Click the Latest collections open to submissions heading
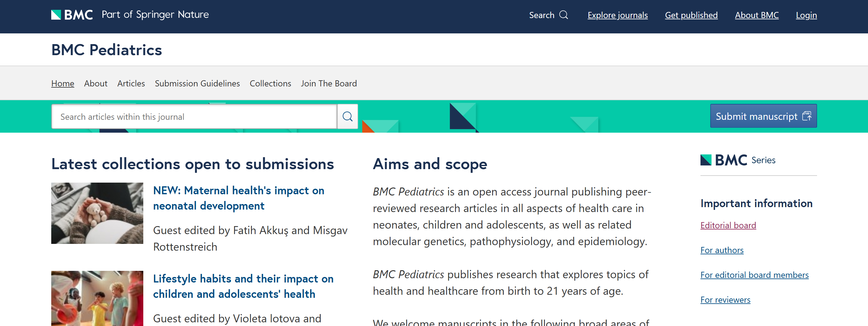868x326 pixels. tap(192, 164)
